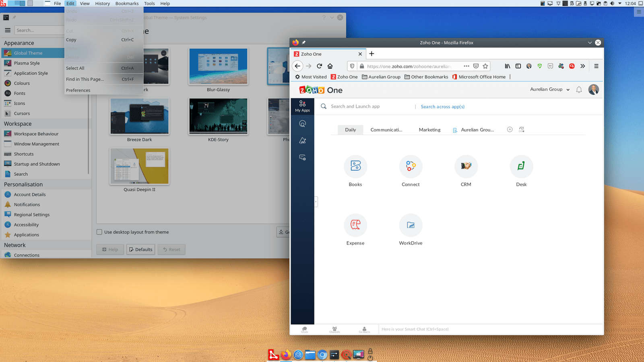
Task: Open Preferences from the Edit menu
Action: [x=104, y=90]
